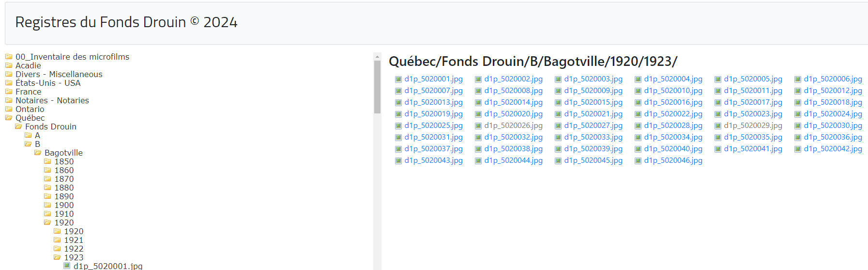Open file d1p_5020026.jpg
This screenshot has width=868, height=270.
(x=514, y=126)
